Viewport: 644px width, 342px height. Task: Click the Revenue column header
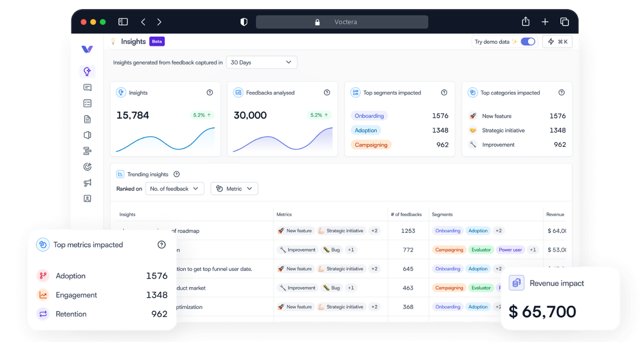555,215
